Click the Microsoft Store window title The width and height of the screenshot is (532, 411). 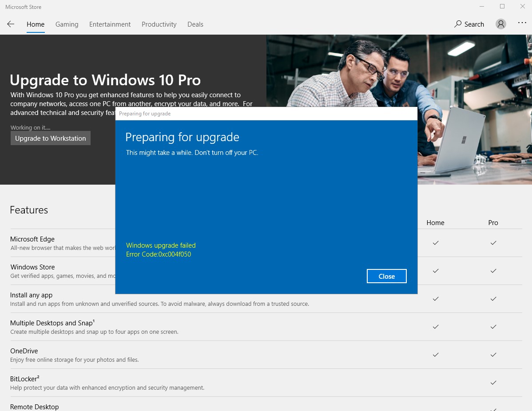pos(24,7)
